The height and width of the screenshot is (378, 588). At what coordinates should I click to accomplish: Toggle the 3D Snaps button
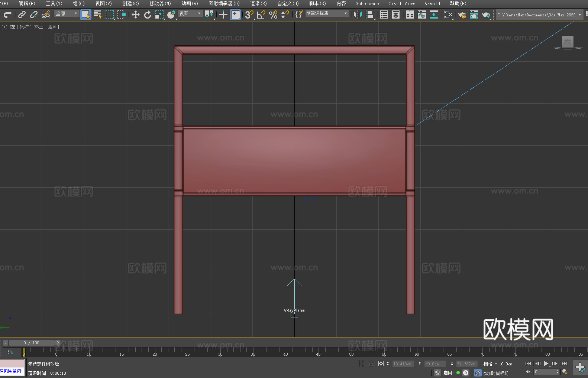point(249,15)
